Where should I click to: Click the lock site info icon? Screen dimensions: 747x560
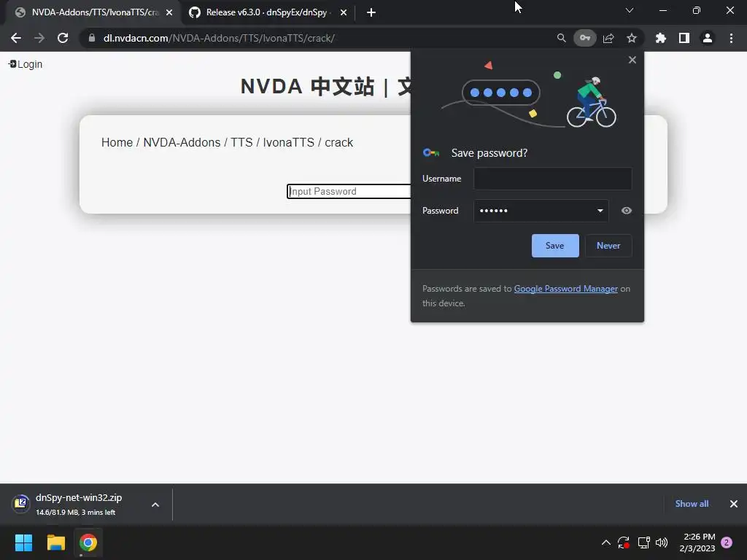click(x=92, y=38)
